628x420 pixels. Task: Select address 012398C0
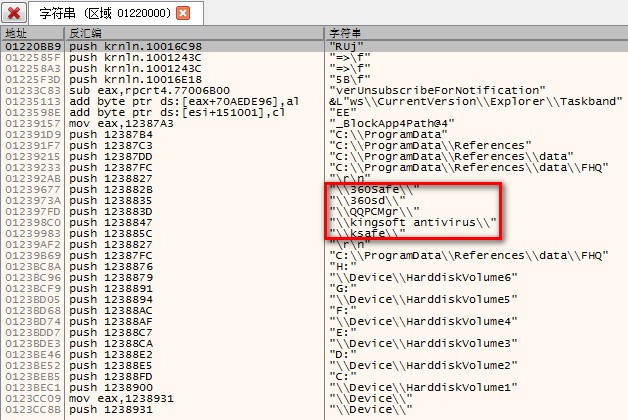point(33,222)
